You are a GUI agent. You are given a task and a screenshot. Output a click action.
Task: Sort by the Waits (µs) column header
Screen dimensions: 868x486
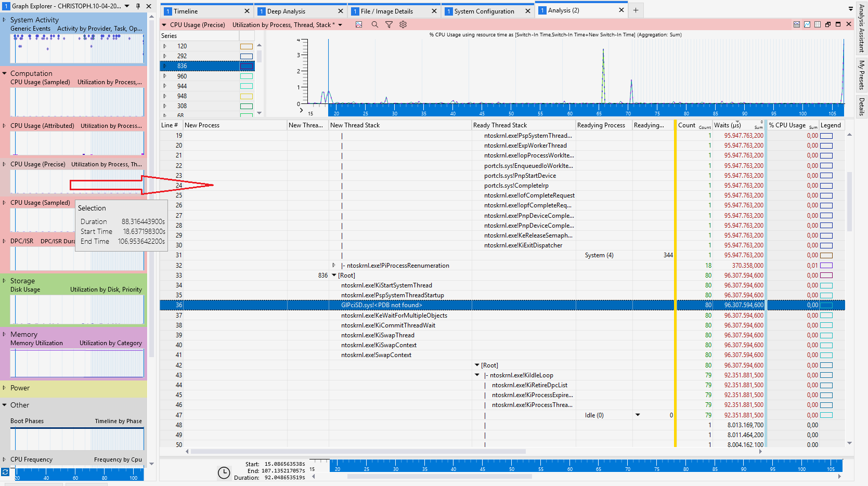click(739, 125)
